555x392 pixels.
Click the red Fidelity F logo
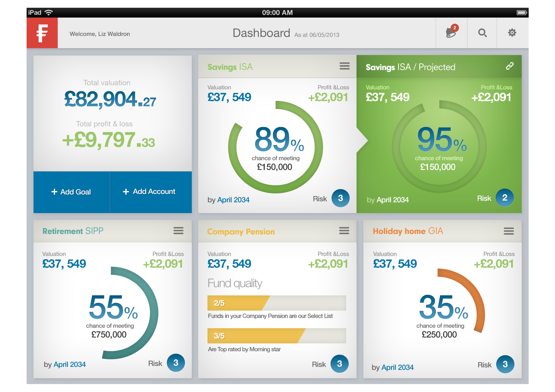[x=42, y=33]
